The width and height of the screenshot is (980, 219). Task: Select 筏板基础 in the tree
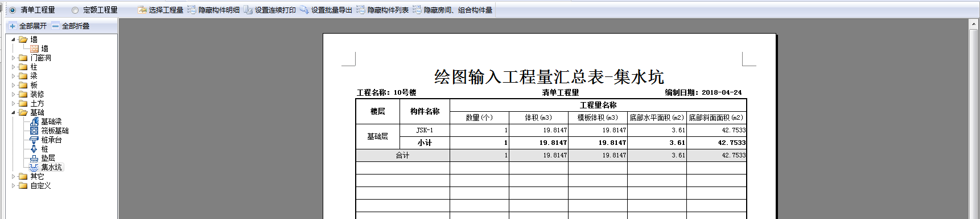55,131
